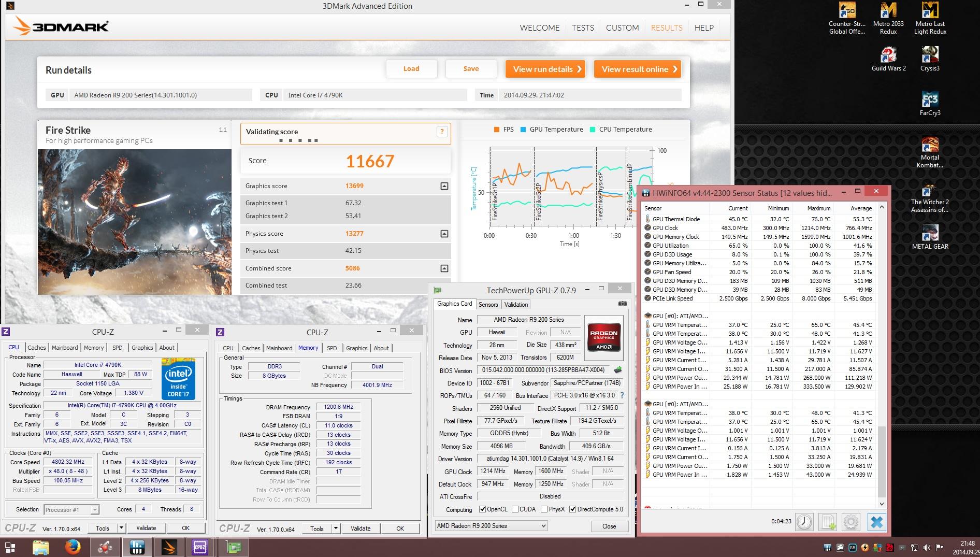This screenshot has height=557, width=980.
Task: Toggle the PhysX checkbox in GPU-Z
Action: pyautogui.click(x=544, y=509)
